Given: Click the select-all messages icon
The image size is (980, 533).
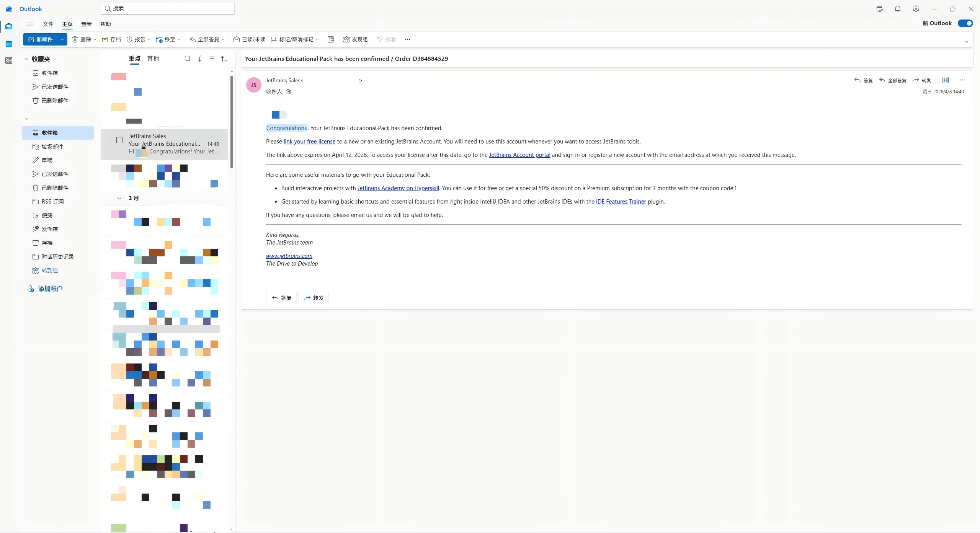Looking at the screenshot, I should tap(187, 59).
